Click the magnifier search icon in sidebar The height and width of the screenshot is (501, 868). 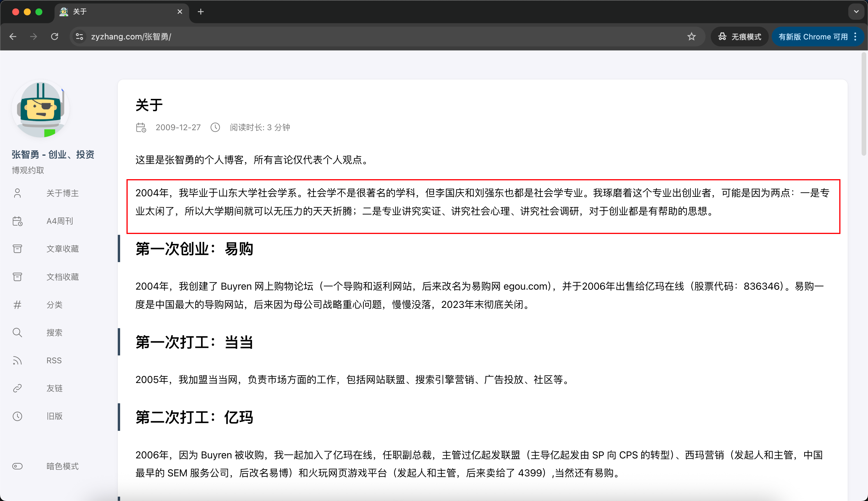coord(17,332)
